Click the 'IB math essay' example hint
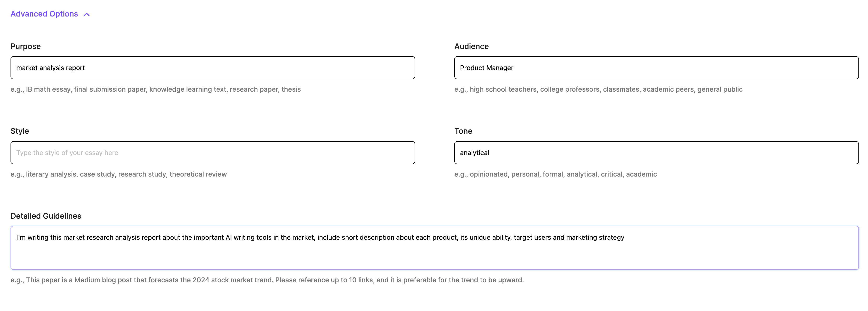868x311 pixels. pos(48,89)
